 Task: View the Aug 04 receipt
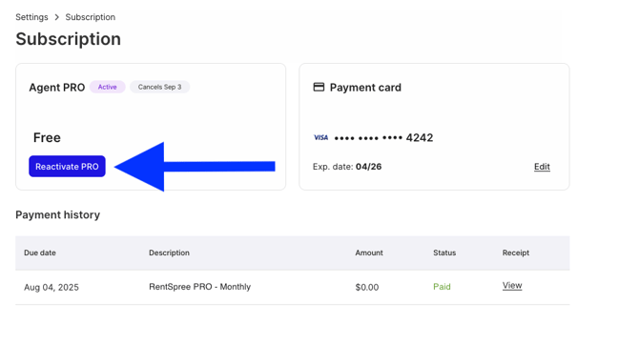[512, 286]
